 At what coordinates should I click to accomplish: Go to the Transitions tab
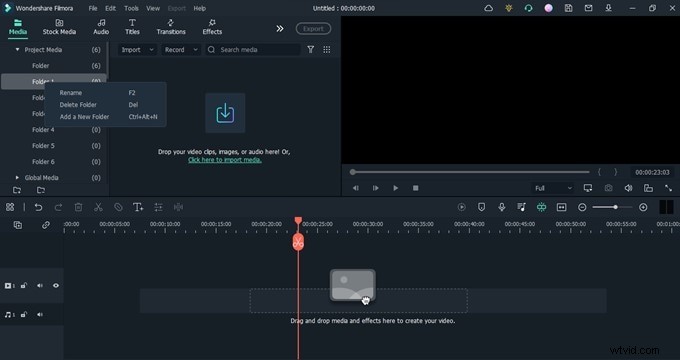[x=171, y=27]
